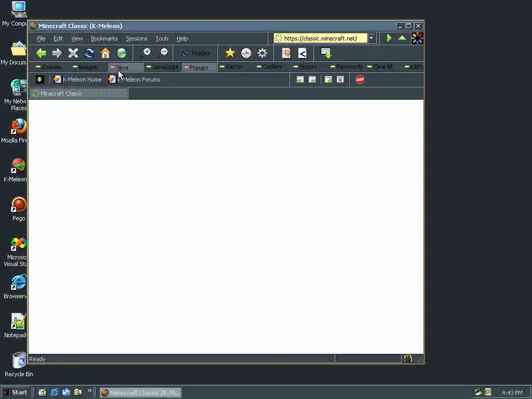
Task: Open bookmarks with the star icon
Action: point(230,52)
